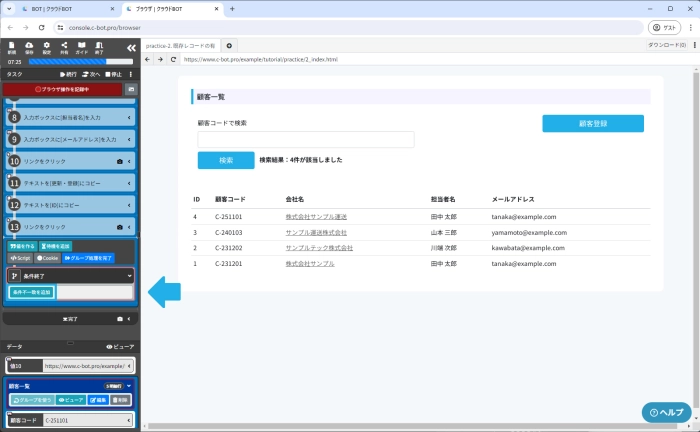700x432 pixels.
Task: Select the practice-2 inner browser tab
Action: click(180, 46)
